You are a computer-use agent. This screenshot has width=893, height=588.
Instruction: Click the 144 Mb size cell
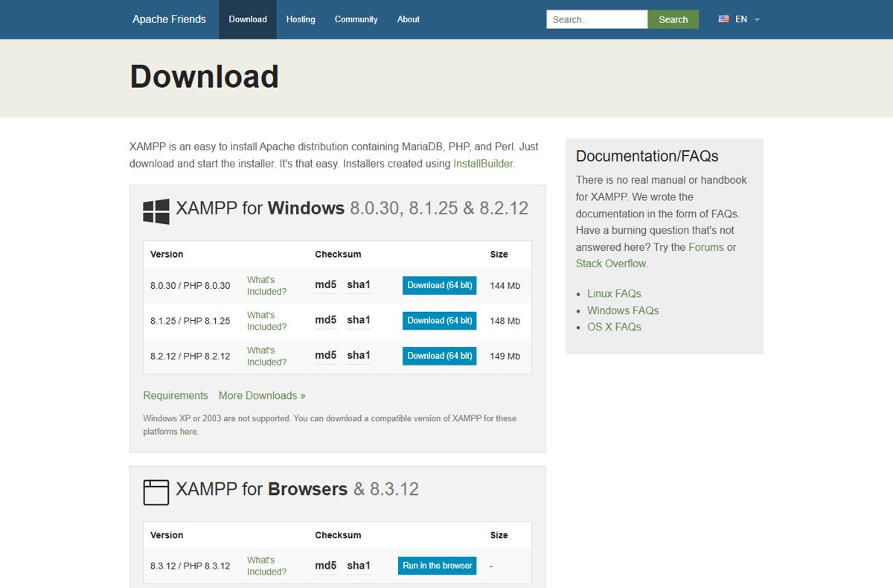[505, 286]
